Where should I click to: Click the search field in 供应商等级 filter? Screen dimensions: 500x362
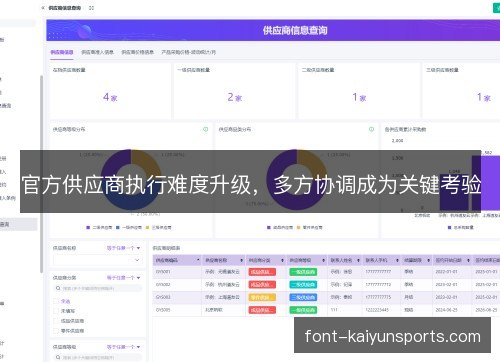click(x=97, y=357)
